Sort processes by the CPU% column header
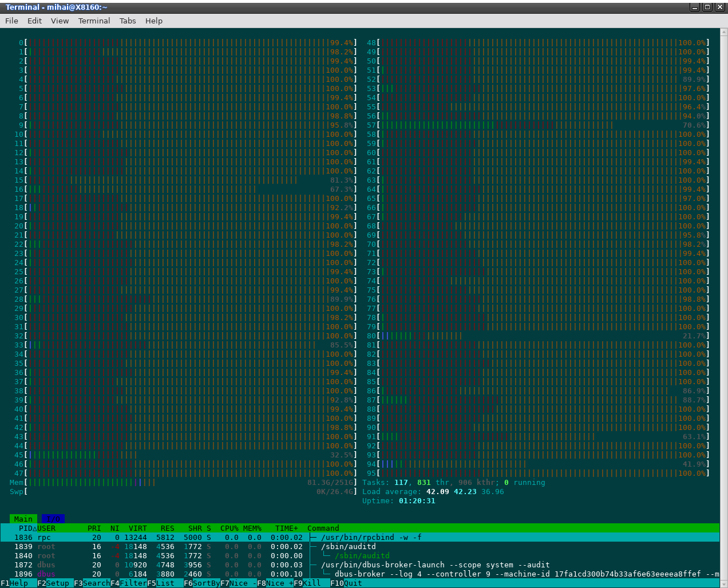Screen dimensions: 728x588 click(230, 528)
